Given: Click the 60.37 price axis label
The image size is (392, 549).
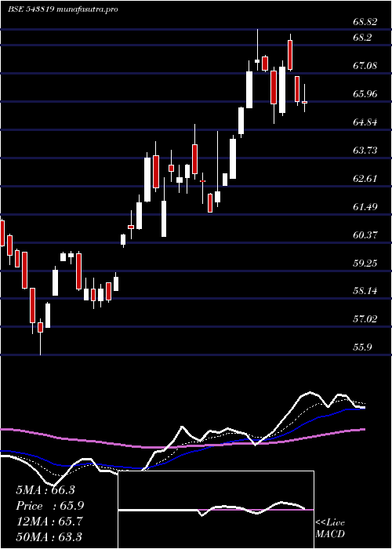Looking at the screenshot, I should (x=365, y=235).
